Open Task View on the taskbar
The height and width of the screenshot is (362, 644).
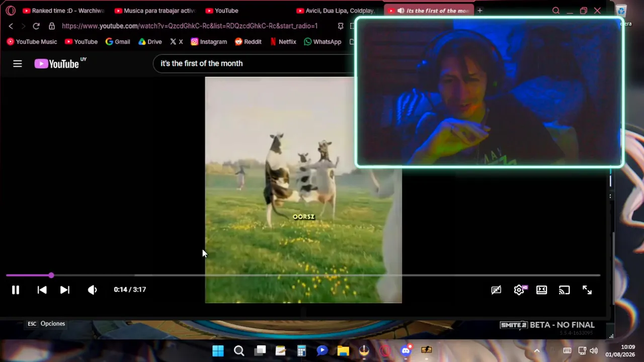click(x=260, y=351)
